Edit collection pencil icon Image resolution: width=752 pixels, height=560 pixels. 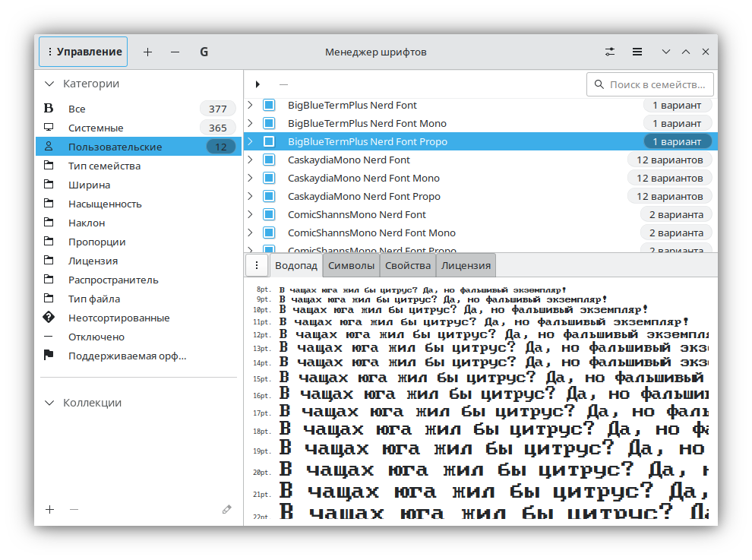pos(227,510)
